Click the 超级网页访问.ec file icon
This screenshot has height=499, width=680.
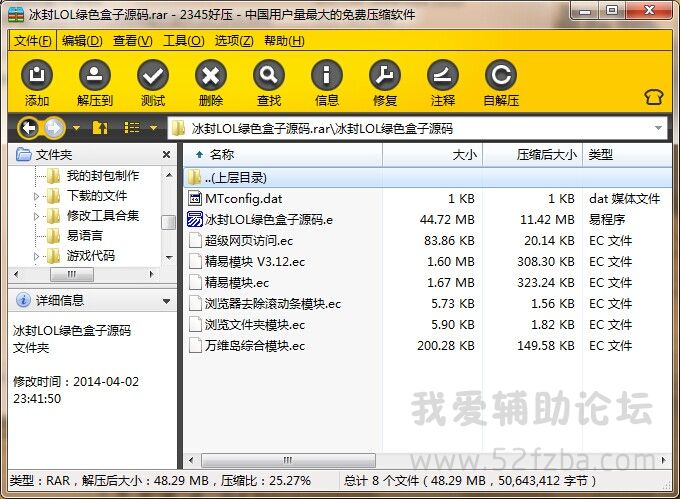point(195,241)
